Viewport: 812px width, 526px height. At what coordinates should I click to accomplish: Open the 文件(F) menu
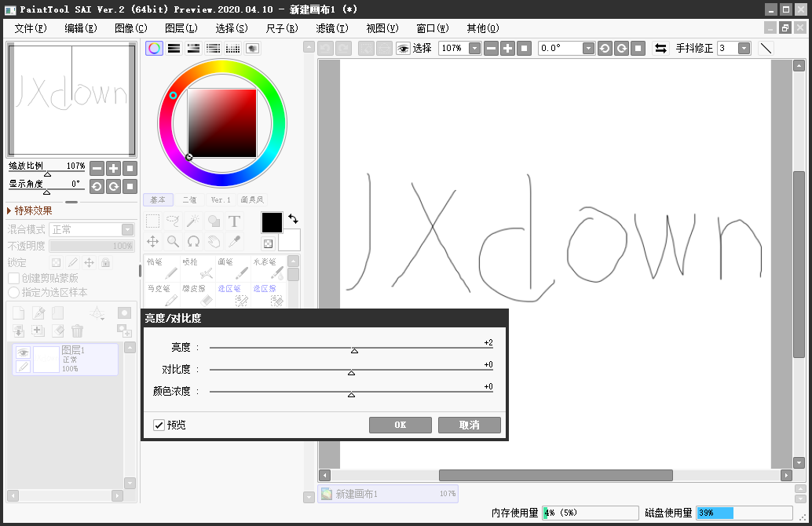[x=31, y=28]
